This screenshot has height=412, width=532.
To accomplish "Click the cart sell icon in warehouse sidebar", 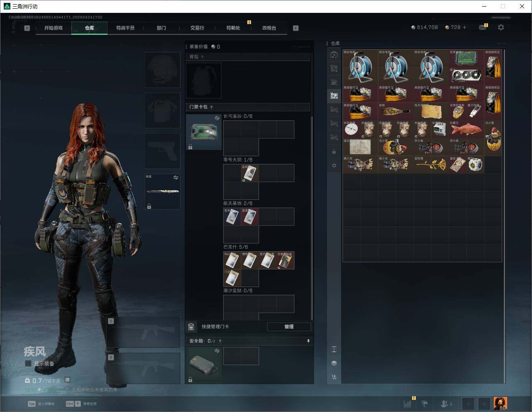I will tap(334, 377).
